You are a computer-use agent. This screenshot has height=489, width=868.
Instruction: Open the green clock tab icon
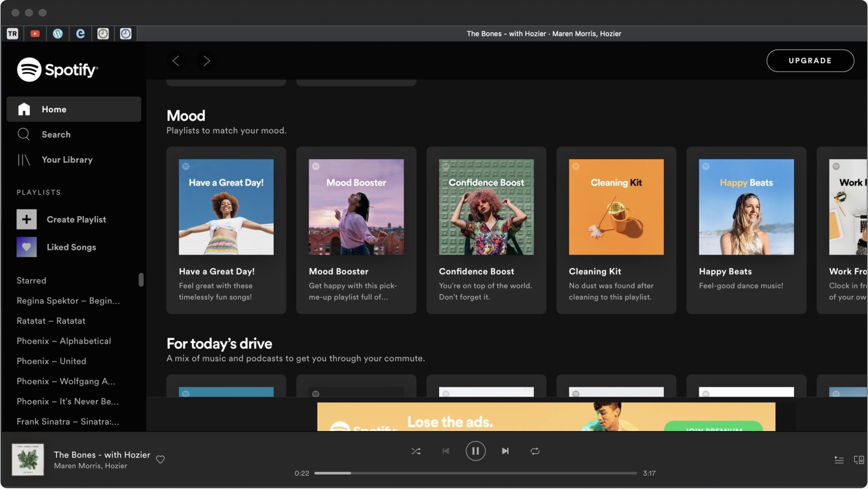coord(103,34)
